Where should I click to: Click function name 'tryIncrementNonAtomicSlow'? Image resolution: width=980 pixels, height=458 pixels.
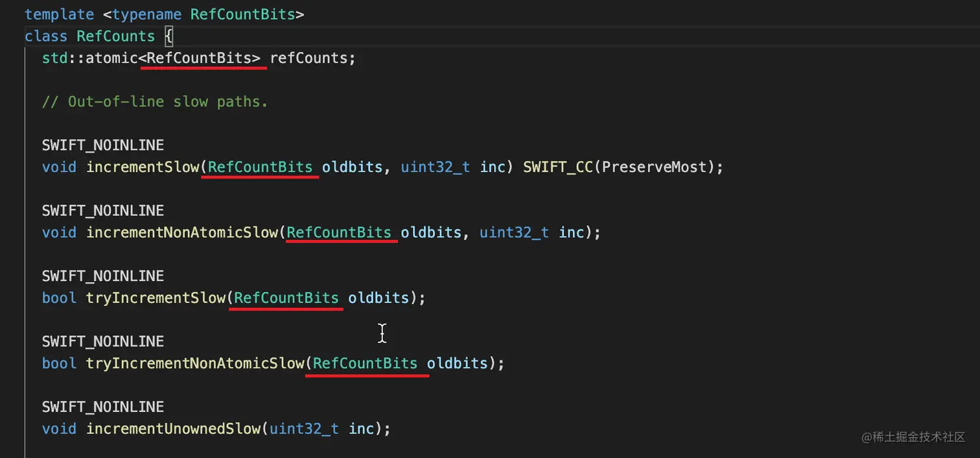click(195, 363)
